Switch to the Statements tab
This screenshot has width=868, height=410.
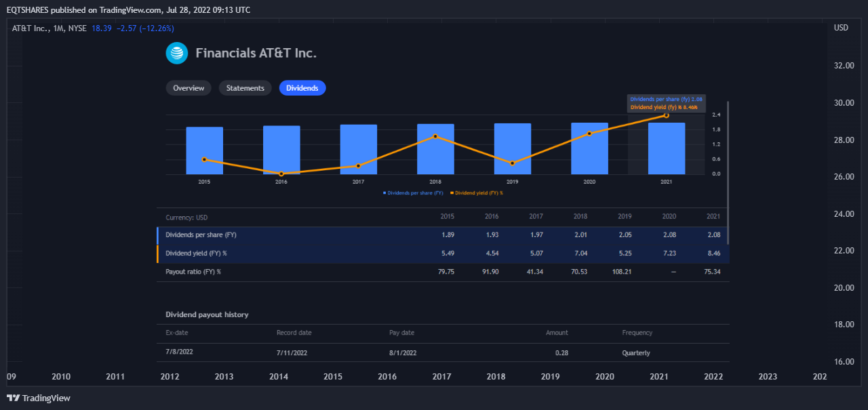click(x=245, y=88)
